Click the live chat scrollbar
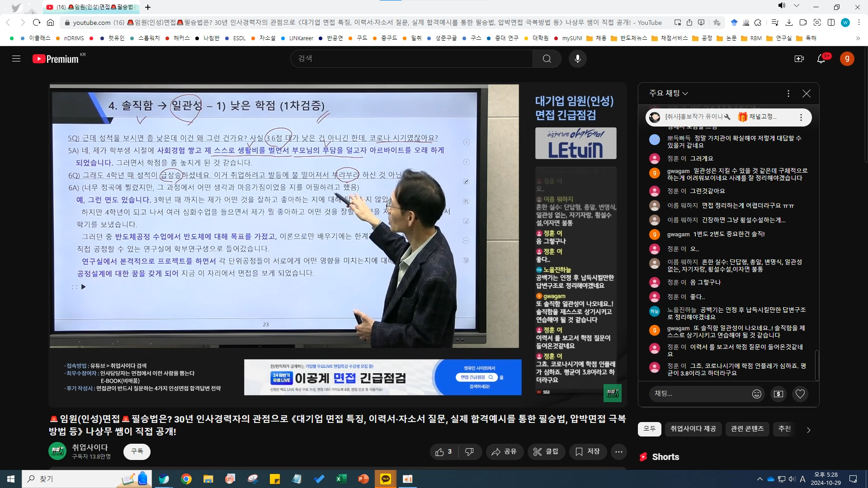 pos(816,365)
